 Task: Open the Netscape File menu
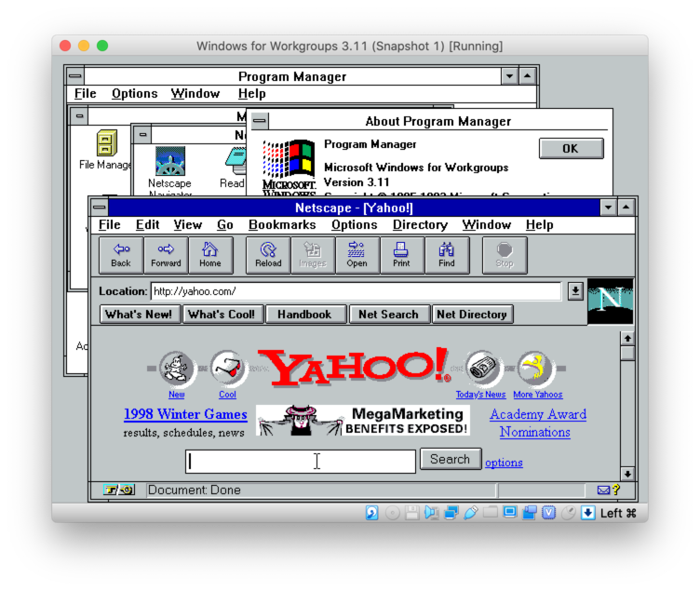(x=110, y=225)
